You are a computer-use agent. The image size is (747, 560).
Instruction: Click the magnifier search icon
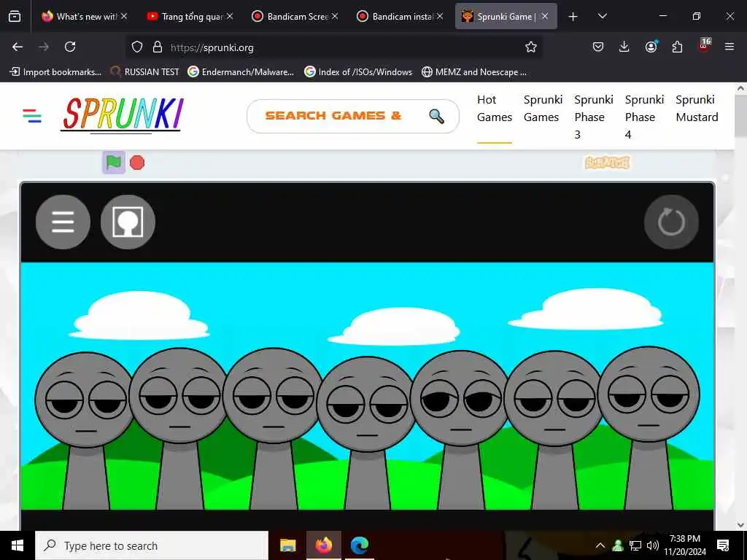click(436, 116)
